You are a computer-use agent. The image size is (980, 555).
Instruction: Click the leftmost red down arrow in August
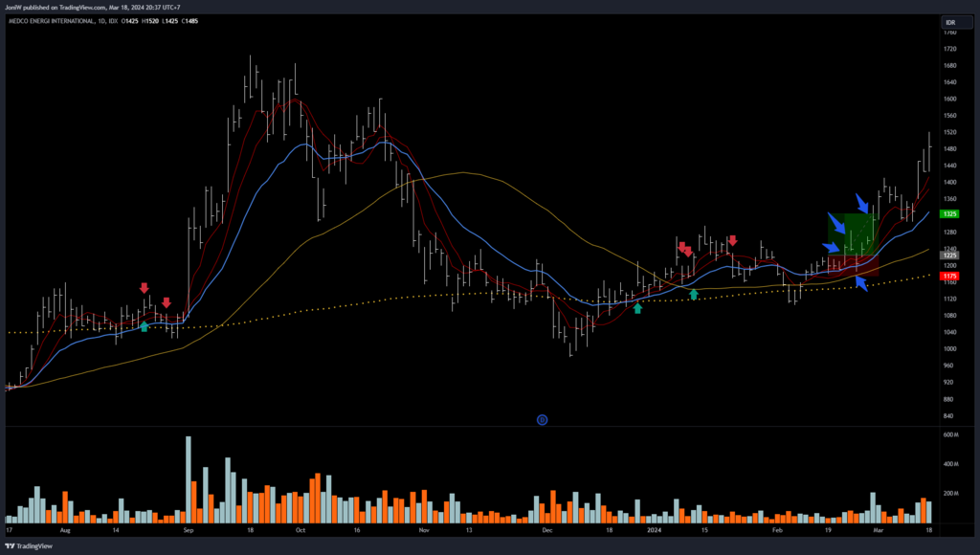tap(145, 287)
